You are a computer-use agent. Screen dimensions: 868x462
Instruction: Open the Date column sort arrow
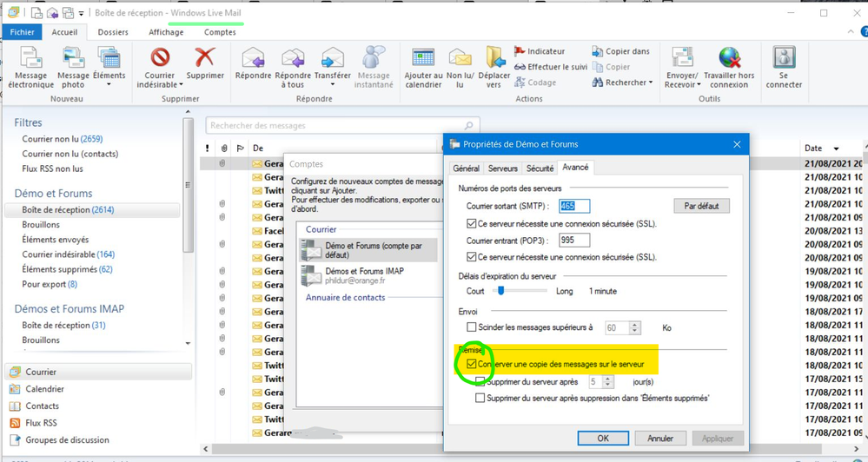click(836, 149)
